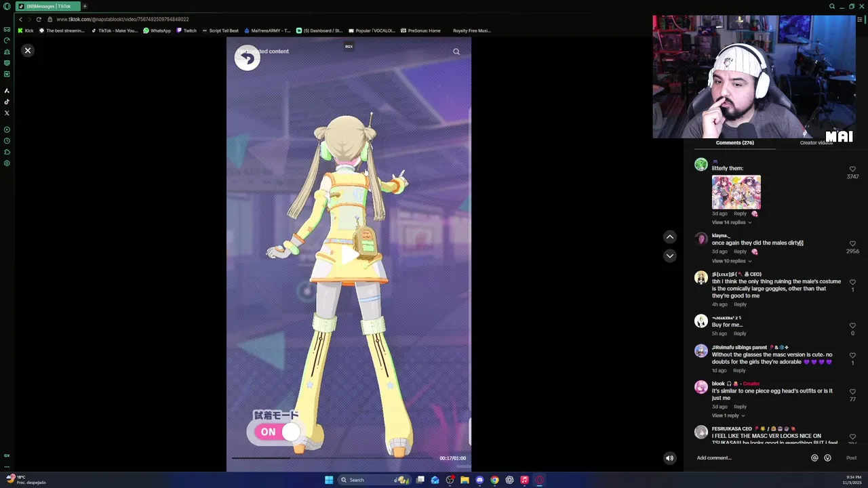
Task: Reply to klayna's comment
Action: (740, 251)
